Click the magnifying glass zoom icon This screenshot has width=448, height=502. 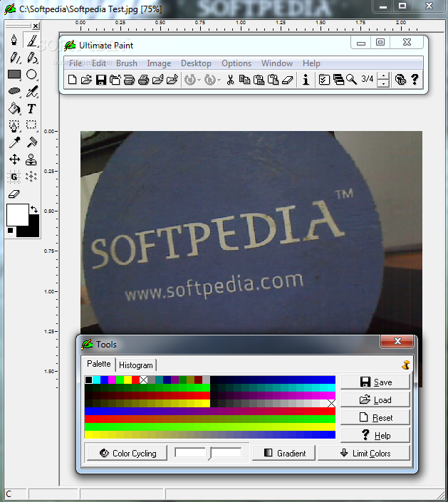coord(352,80)
